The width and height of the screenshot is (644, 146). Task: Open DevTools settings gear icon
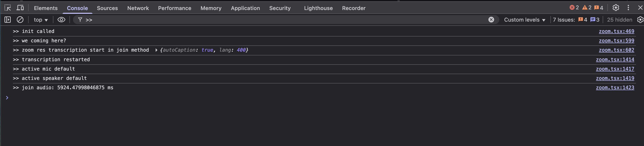coord(615,8)
